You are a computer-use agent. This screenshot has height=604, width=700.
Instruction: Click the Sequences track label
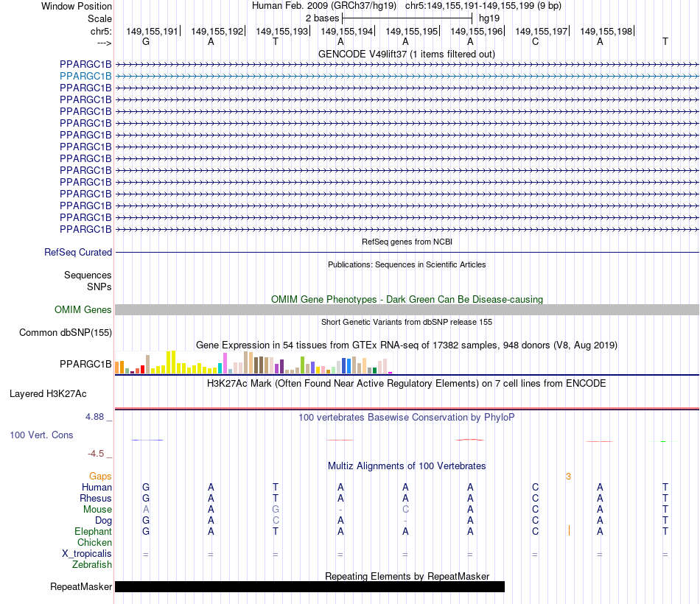coord(88,275)
